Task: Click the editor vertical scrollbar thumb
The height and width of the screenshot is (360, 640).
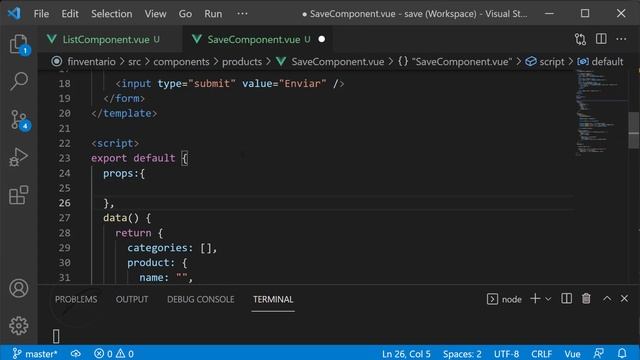Action: click(633, 130)
